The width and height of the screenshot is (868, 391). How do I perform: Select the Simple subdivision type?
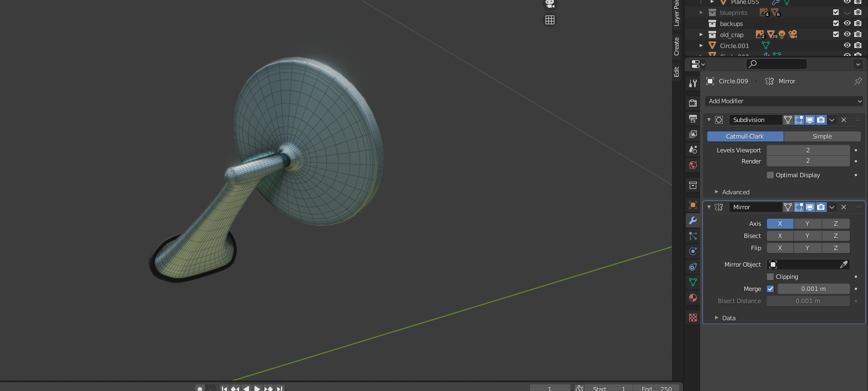tap(822, 136)
